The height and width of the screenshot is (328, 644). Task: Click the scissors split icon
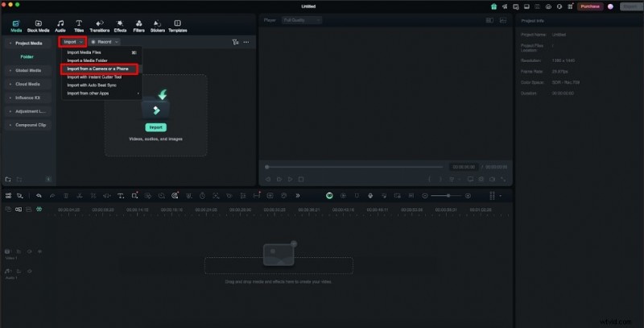(x=79, y=196)
